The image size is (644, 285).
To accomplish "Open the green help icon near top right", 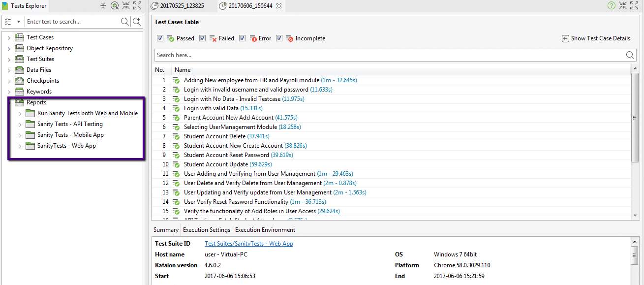I will click(612, 5).
